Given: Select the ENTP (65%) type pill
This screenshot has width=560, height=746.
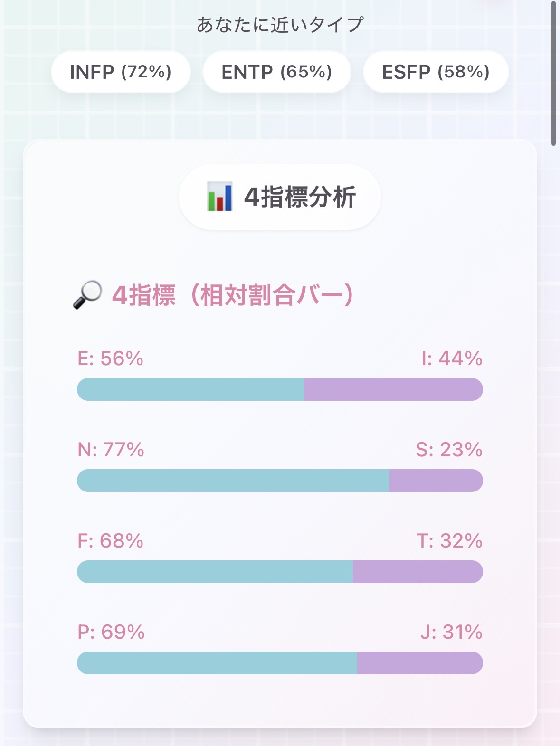Looking at the screenshot, I should [277, 72].
